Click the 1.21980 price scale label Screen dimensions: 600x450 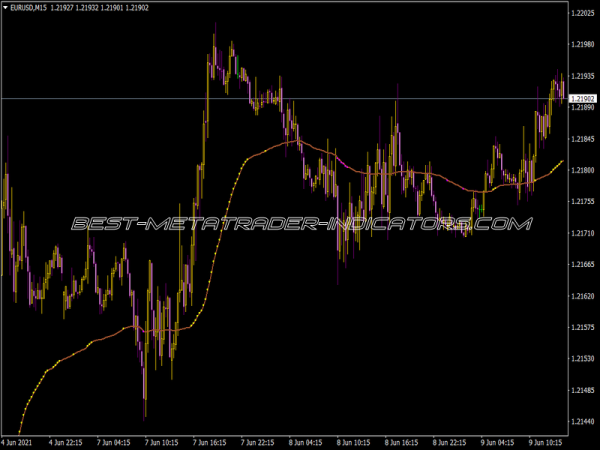click(583, 44)
